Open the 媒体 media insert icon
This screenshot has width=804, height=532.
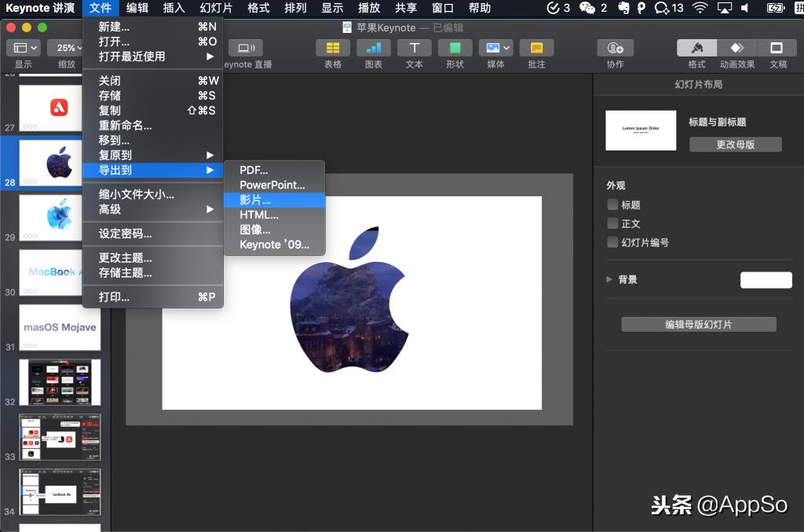[495, 49]
